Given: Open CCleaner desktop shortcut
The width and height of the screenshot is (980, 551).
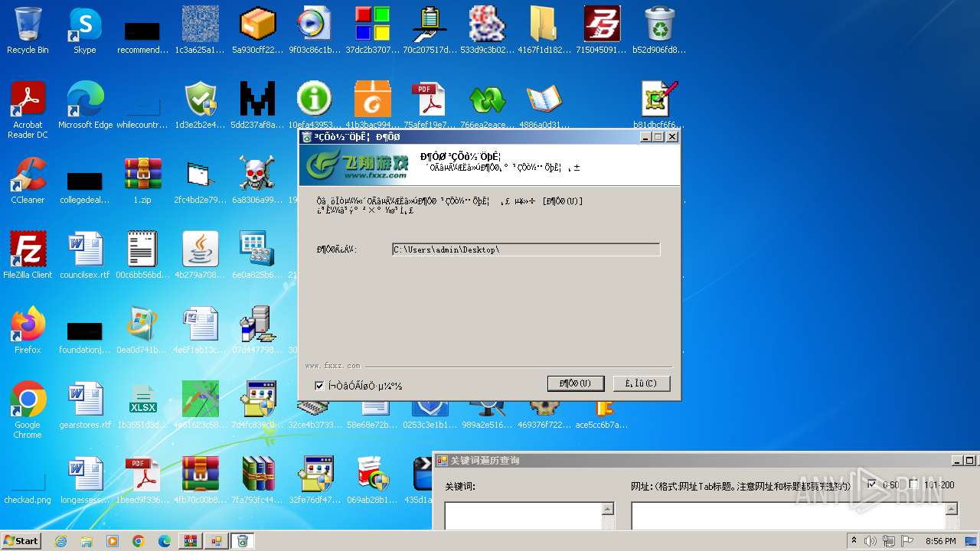Looking at the screenshot, I should pyautogui.click(x=28, y=180).
